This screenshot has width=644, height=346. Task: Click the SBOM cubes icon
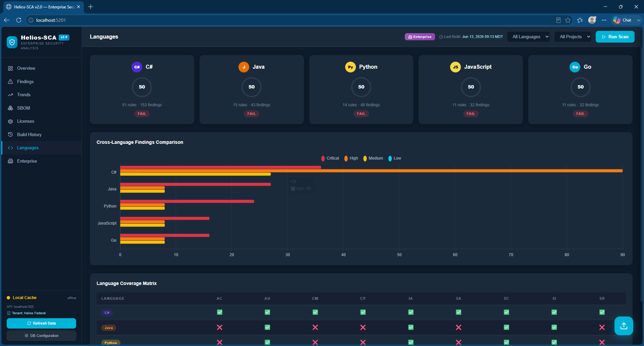tap(11, 108)
